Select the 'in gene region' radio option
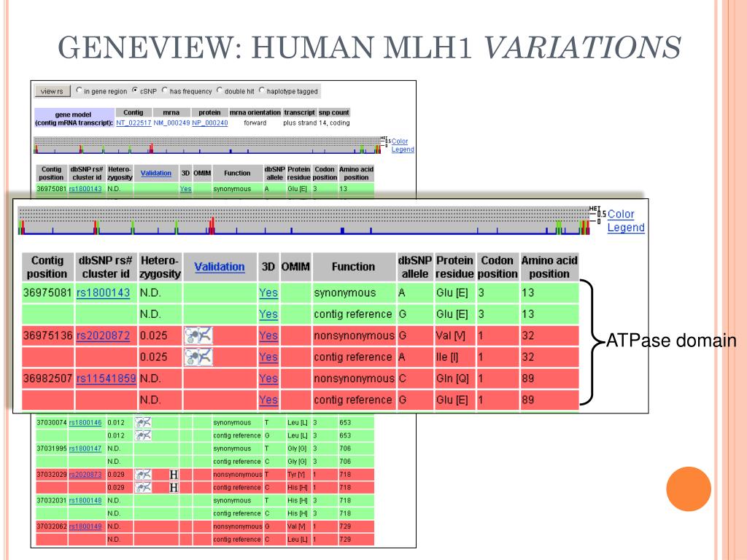 (x=80, y=90)
